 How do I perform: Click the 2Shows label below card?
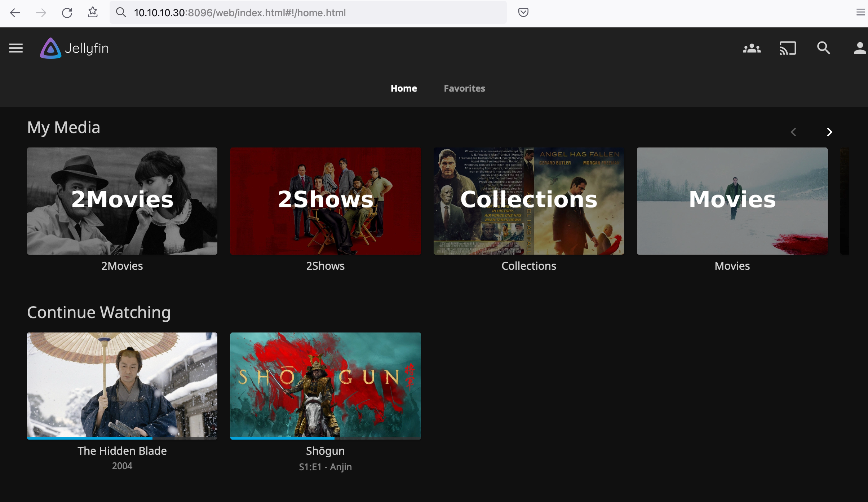(x=325, y=266)
